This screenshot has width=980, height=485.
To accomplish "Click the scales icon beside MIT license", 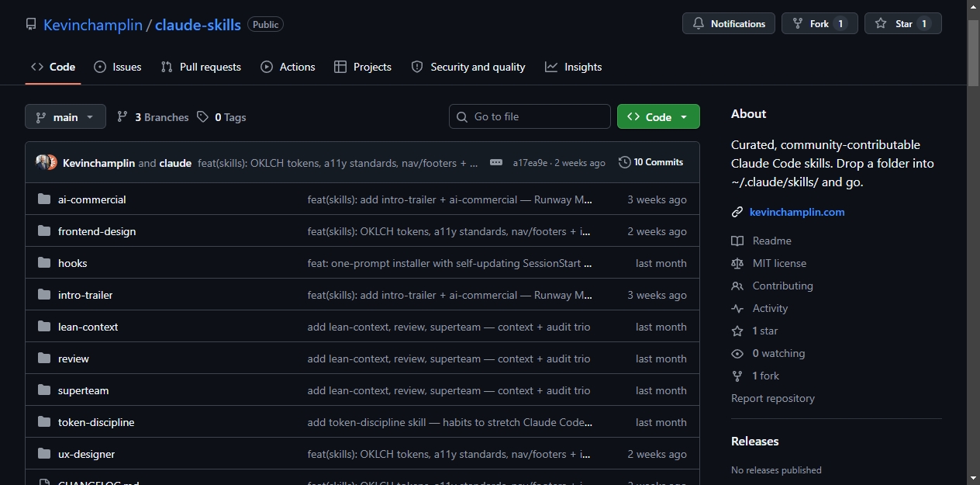I will [x=737, y=263].
